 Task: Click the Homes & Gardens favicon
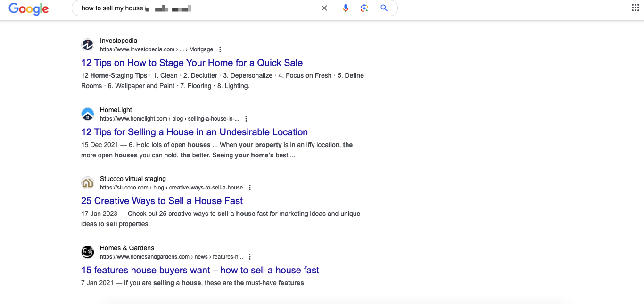88,252
